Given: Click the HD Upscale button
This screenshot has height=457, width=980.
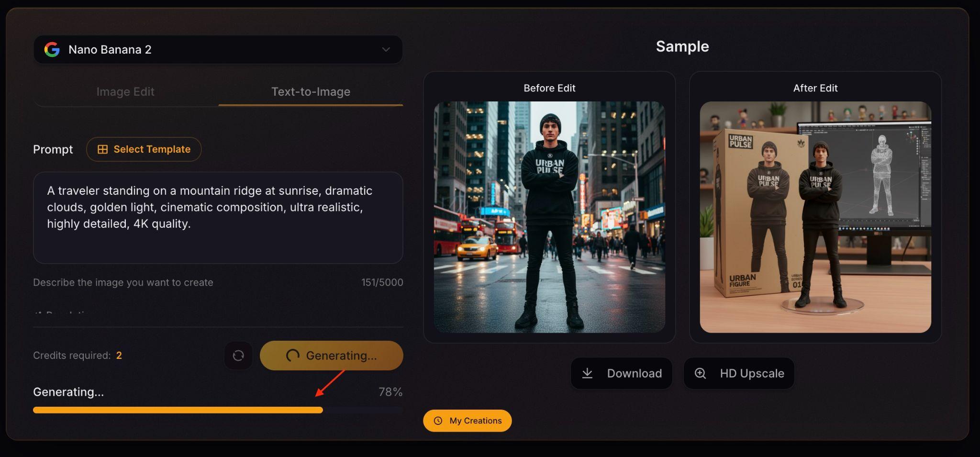Looking at the screenshot, I should 739,373.
